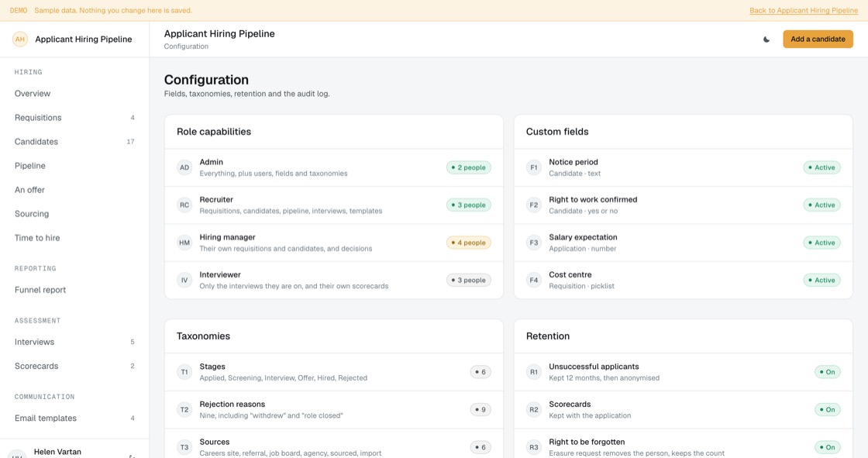Click the T1 badge next to Stages
Screen dimensions: 868x458
pos(184,372)
